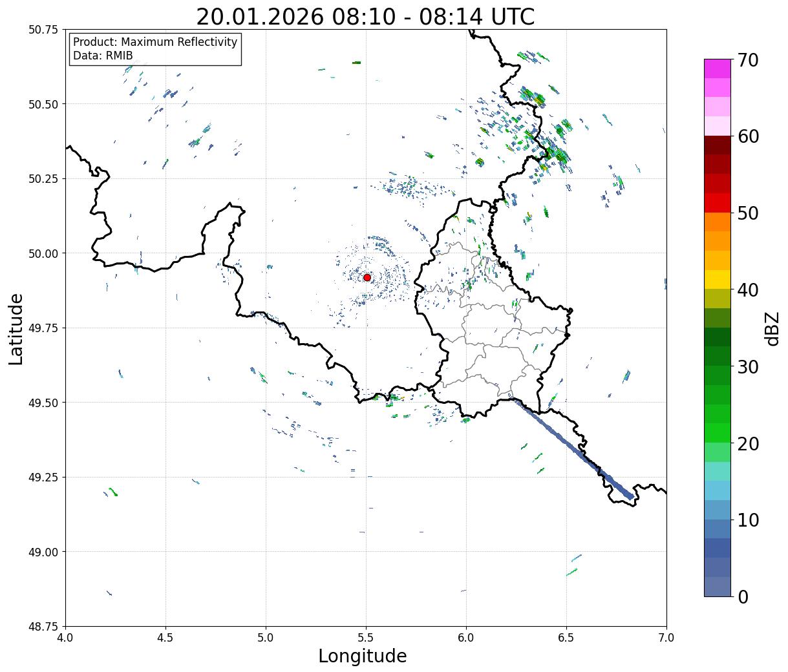Viewport: 788px width, 672px height.
Task: Click the latitude tick label 50.00
Action: [44, 253]
